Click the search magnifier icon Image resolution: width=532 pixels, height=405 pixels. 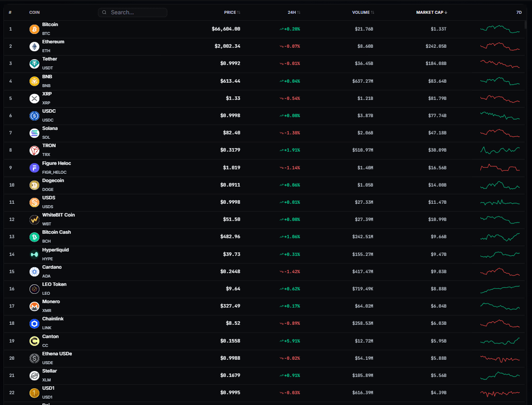tap(104, 13)
